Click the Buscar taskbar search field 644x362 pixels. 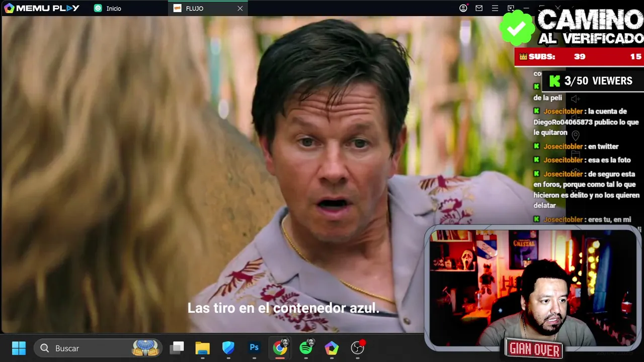(x=98, y=348)
